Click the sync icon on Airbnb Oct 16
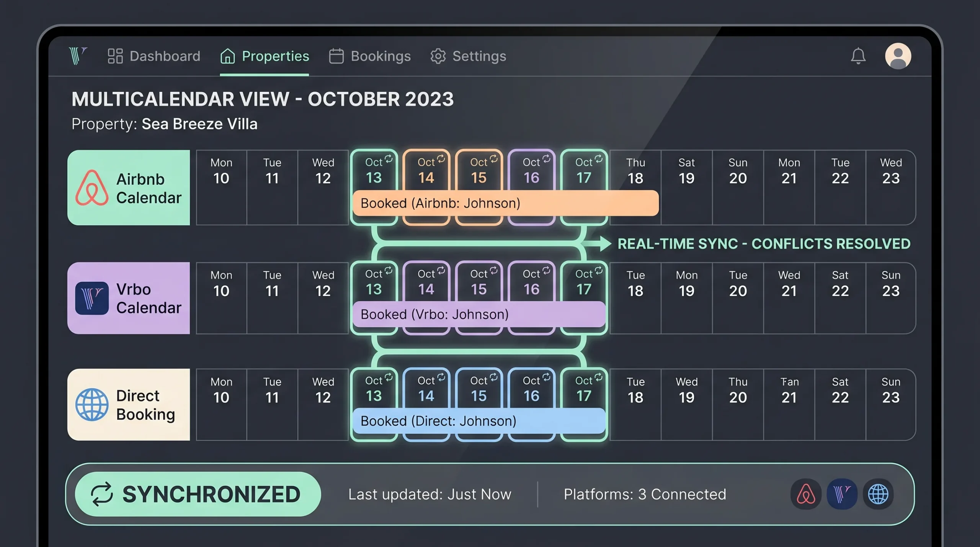The width and height of the screenshot is (980, 547). (546, 158)
